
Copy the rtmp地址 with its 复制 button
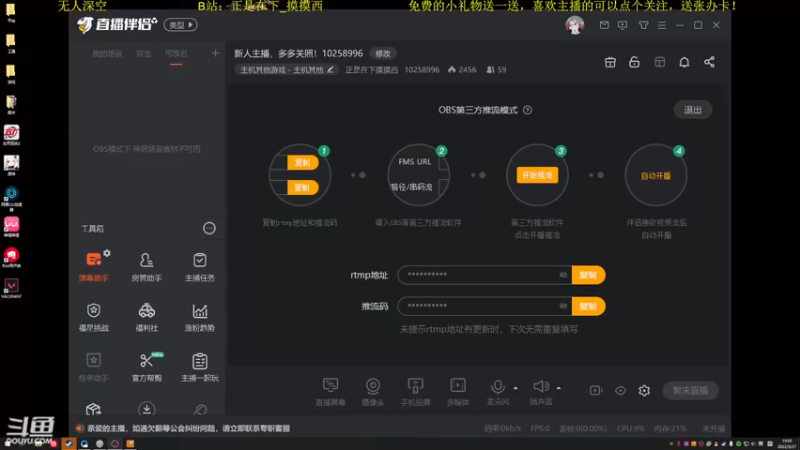click(x=588, y=275)
